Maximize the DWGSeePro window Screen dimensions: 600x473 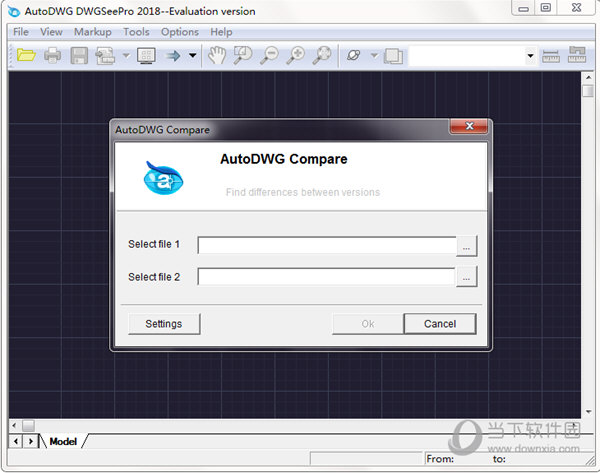point(546,8)
